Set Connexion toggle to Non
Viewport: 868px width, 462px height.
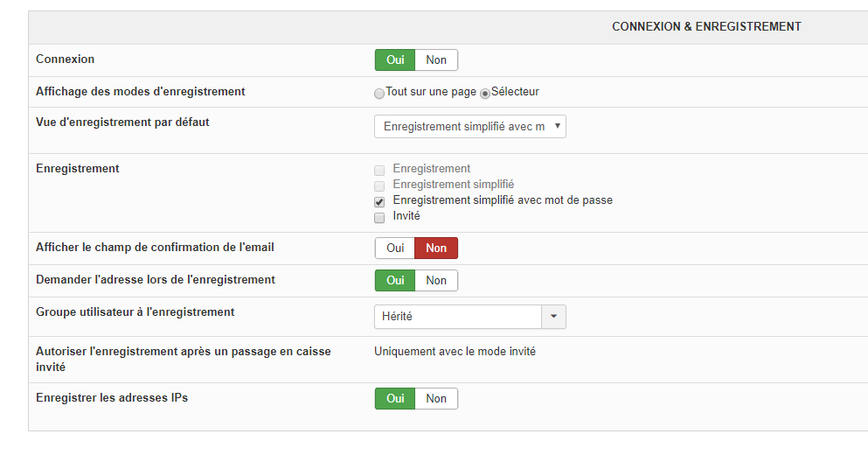[x=436, y=59]
